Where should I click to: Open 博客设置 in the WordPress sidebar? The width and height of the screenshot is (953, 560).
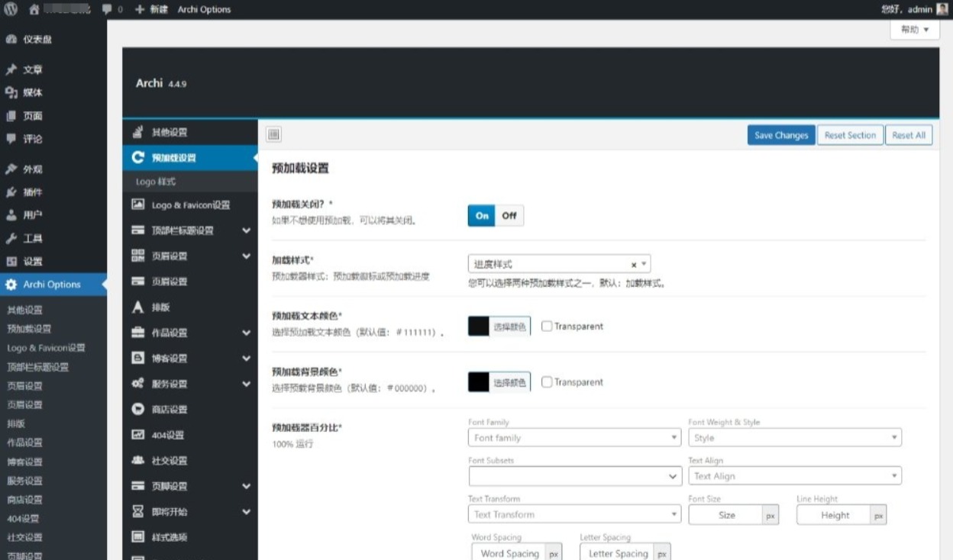click(24, 462)
